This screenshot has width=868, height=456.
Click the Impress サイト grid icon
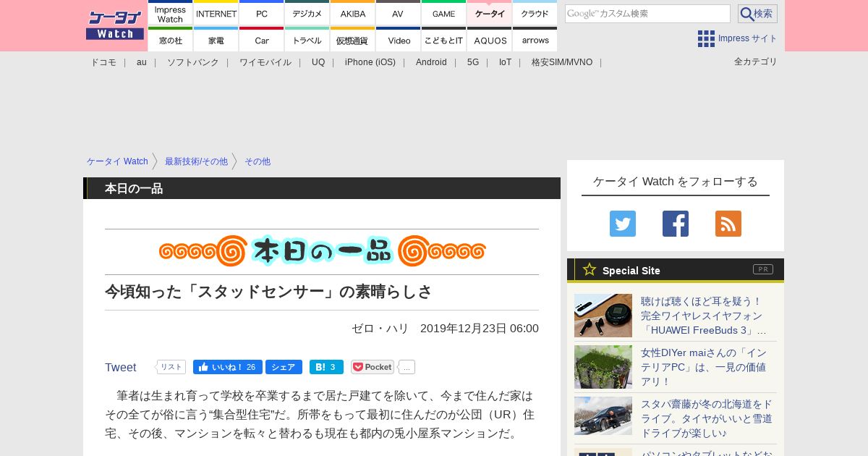(x=706, y=39)
